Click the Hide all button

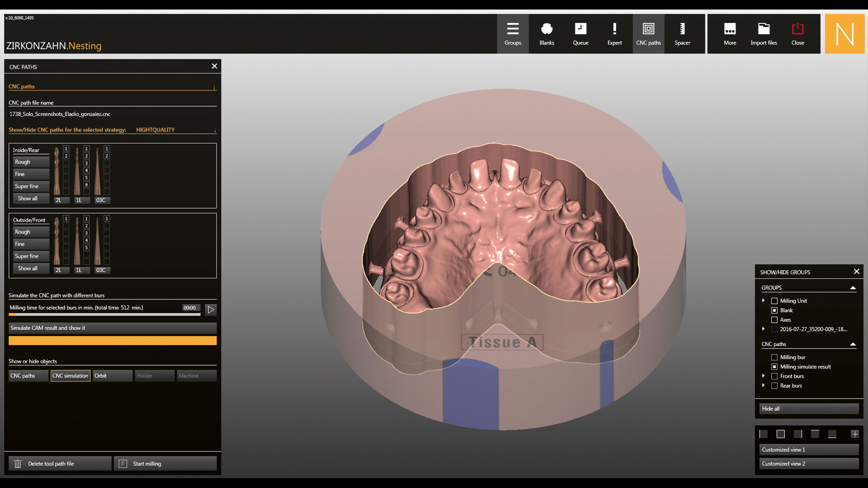tap(809, 409)
